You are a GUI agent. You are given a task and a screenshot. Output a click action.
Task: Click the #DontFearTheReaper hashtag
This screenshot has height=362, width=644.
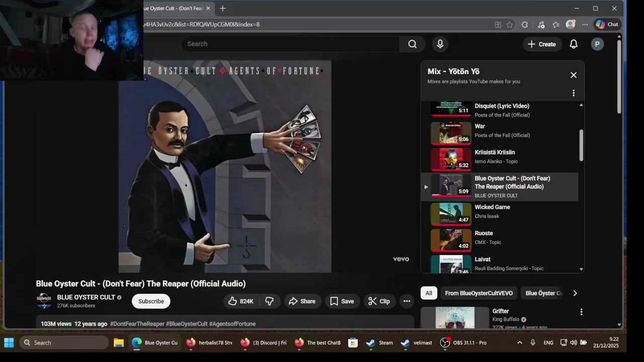coord(137,324)
